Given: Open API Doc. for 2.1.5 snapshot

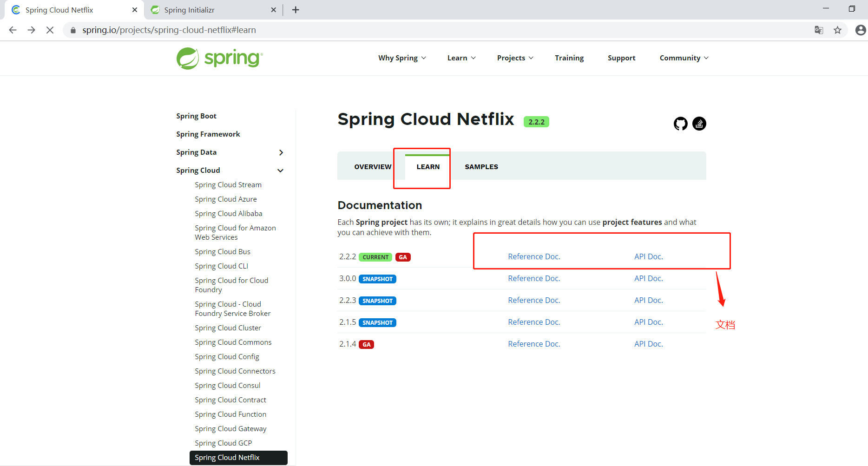Looking at the screenshot, I should tap(649, 322).
